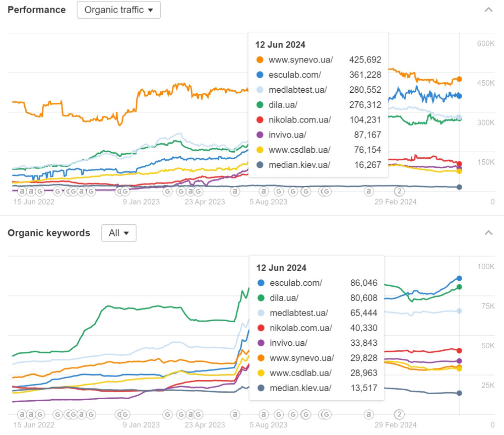Click the 25K axis label

[x=488, y=385]
